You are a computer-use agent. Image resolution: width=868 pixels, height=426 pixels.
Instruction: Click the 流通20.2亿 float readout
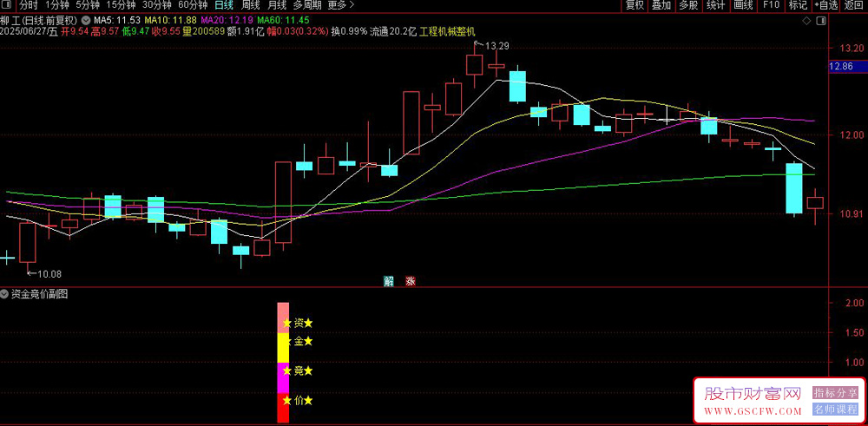393,31
